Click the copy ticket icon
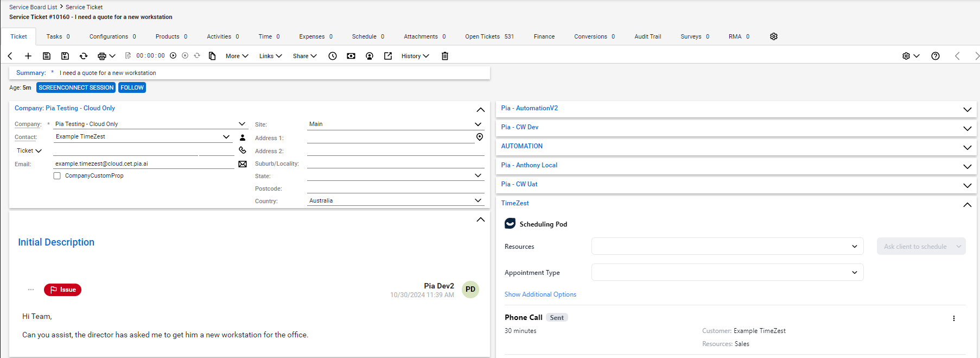980x358 pixels. pos(212,56)
